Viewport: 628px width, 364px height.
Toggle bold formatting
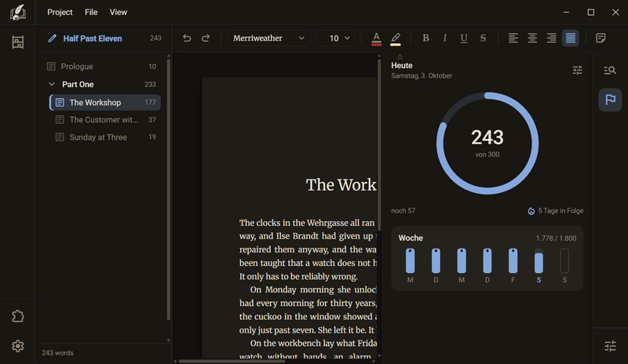425,38
